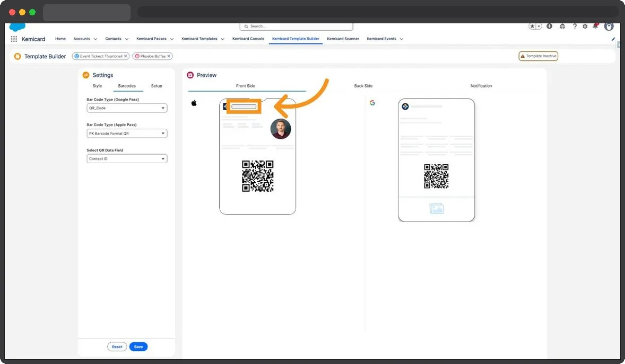Image resolution: width=625 pixels, height=364 pixels.
Task: Open the Kemicard Scanner tab
Action: point(343,39)
